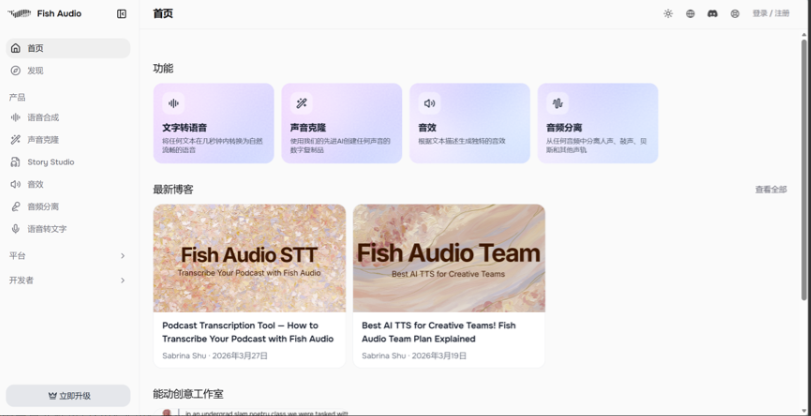This screenshot has height=416, width=811.
Task: Open 声音克隆 in the sidebar
Action: pyautogui.click(x=68, y=140)
